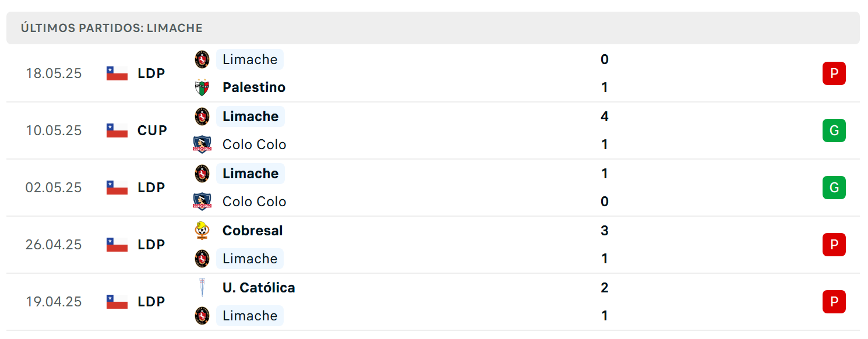Select the CUP competition label
This screenshot has height=339, width=868.
tap(153, 130)
